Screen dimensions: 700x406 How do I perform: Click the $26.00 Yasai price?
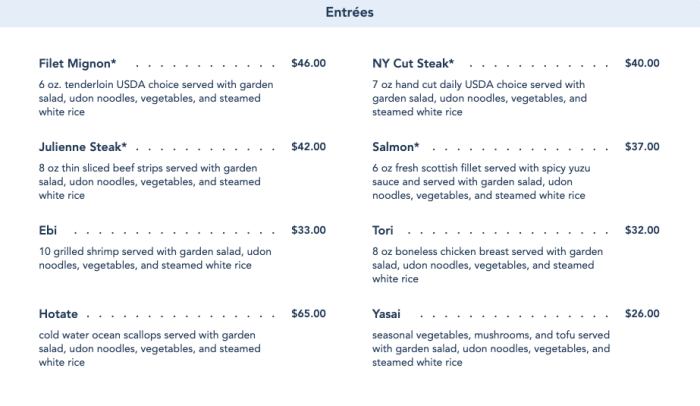[x=642, y=314]
